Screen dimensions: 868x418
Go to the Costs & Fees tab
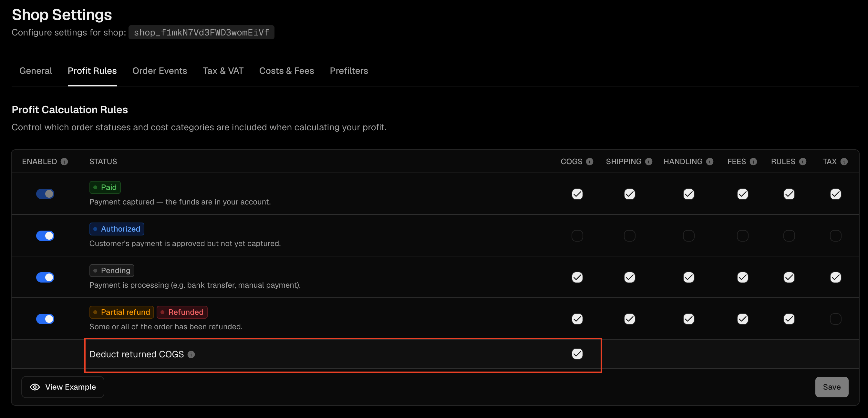(286, 71)
